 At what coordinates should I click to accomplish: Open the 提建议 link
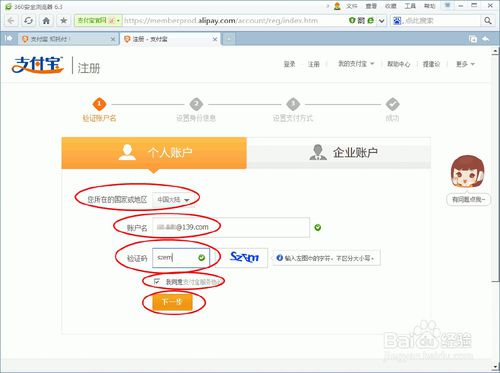tap(431, 64)
